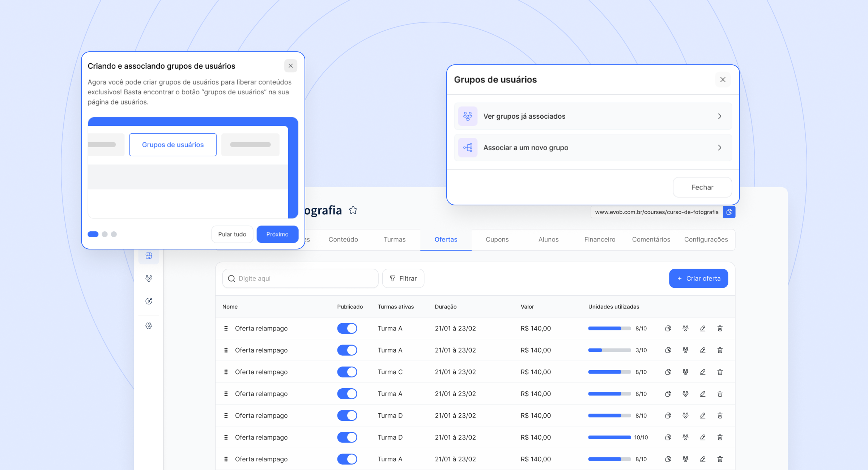Edit the offer with 10/10 units used
Screen dimensions: 868x470
tap(703, 437)
